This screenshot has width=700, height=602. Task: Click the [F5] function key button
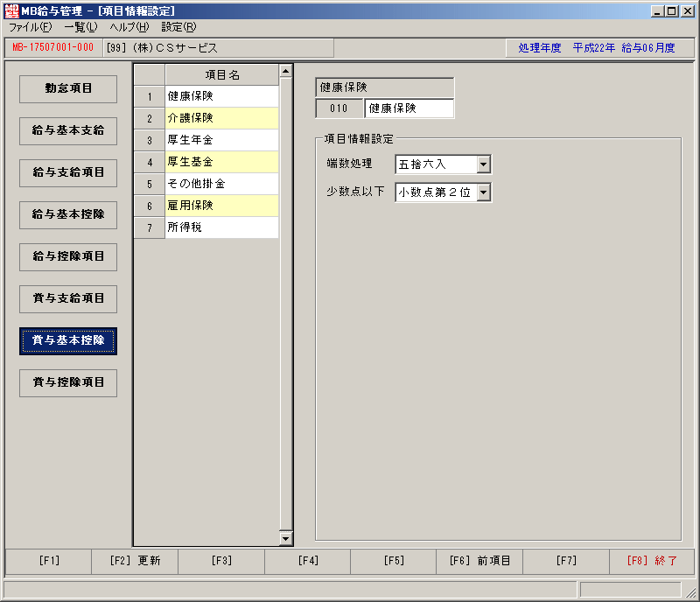pyautogui.click(x=393, y=561)
